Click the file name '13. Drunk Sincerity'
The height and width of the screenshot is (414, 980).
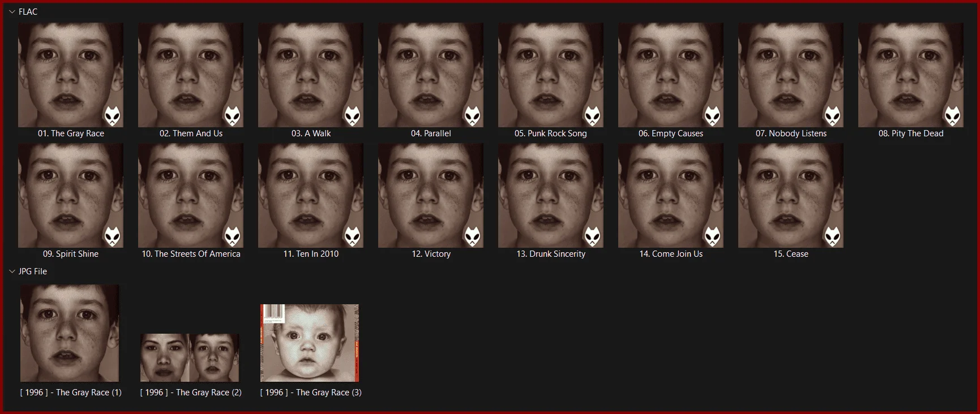pyautogui.click(x=551, y=254)
